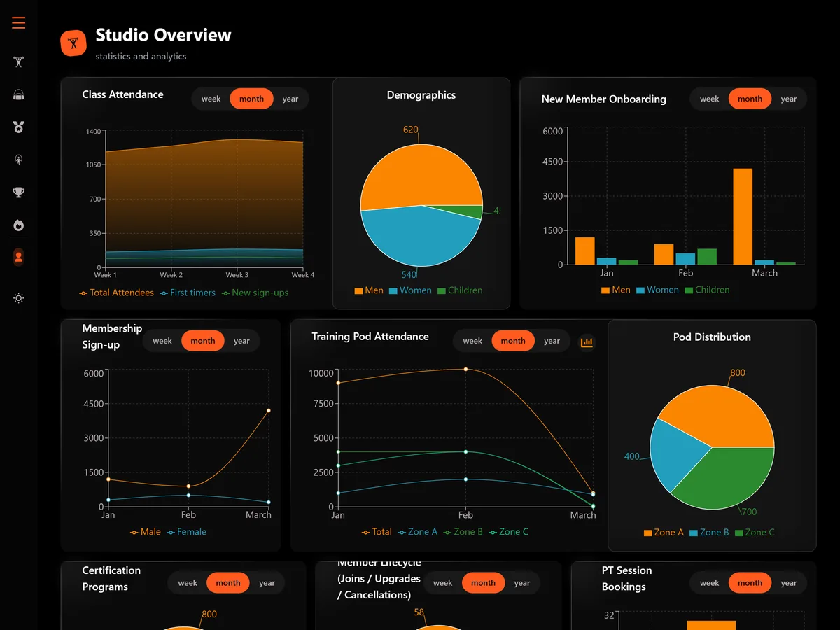Screen dimensions: 840x630
Task: Toggle Women legend in New Member Onboarding
Action: (657, 290)
